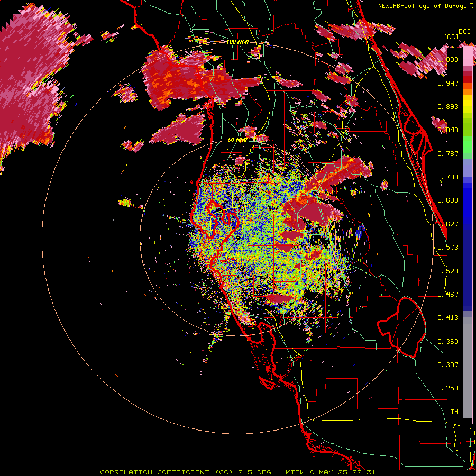The image size is (476, 476).
Task: Pick the light pink swatch atop the color bar
Action: (467, 57)
